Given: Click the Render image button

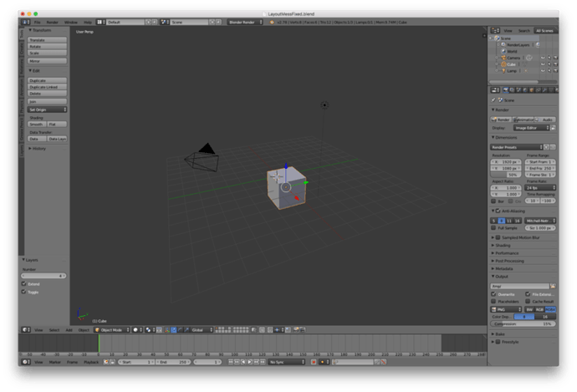Looking at the screenshot, I should pyautogui.click(x=501, y=120).
